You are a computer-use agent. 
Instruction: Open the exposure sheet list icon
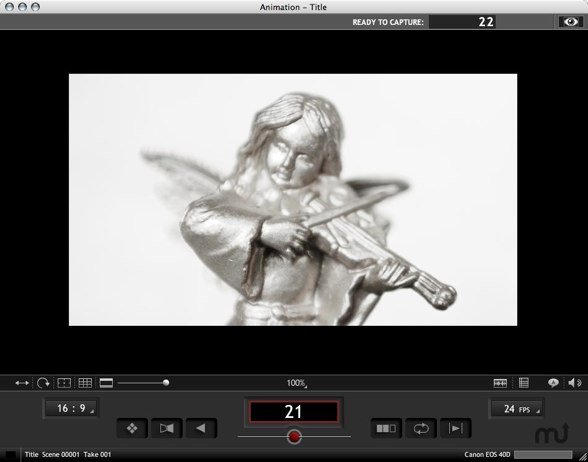click(x=524, y=383)
